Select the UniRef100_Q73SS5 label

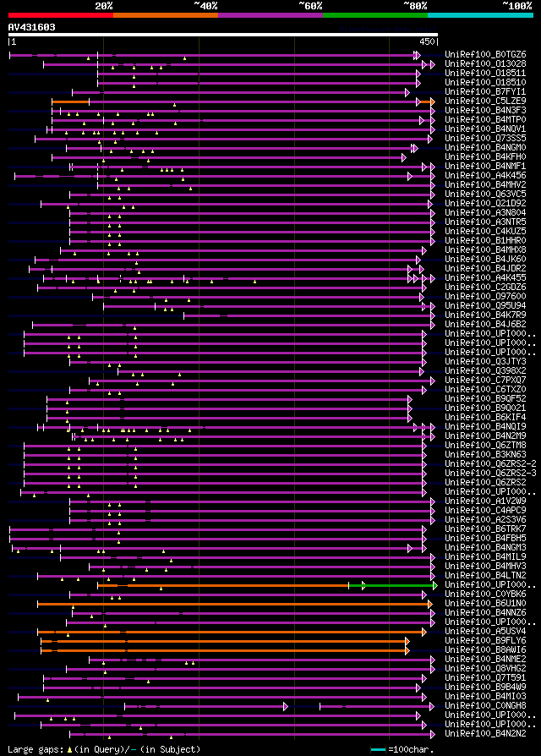pyautogui.click(x=485, y=139)
